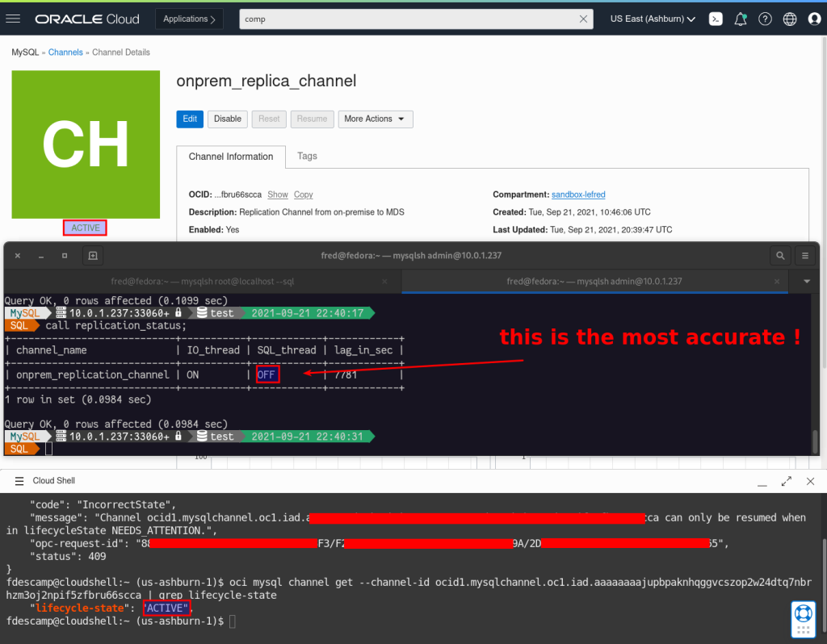This screenshot has height=644, width=827.
Task: Click the ON value in IO_thread column
Action: coord(192,374)
